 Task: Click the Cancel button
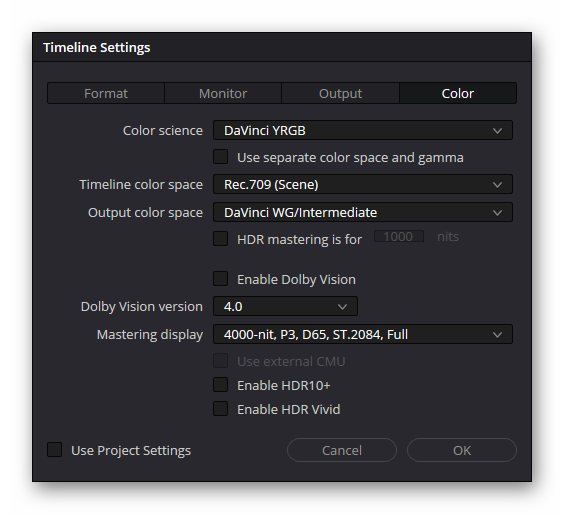342,450
